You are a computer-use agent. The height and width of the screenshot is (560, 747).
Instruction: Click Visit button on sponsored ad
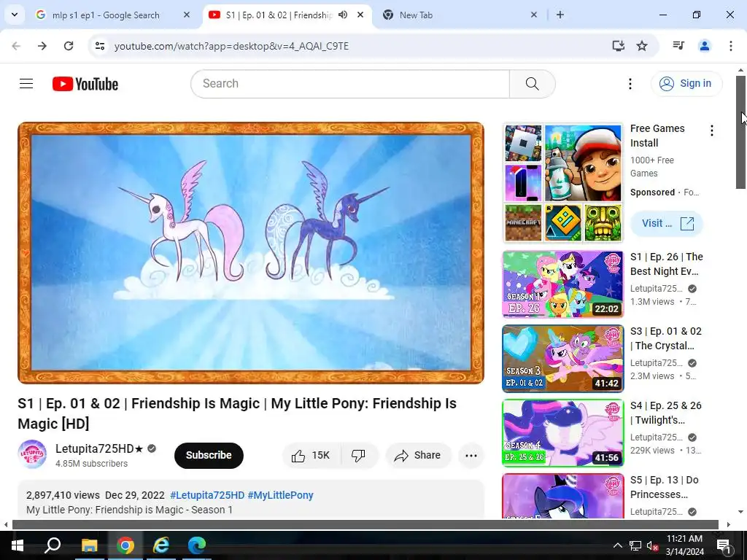pyautogui.click(x=667, y=223)
